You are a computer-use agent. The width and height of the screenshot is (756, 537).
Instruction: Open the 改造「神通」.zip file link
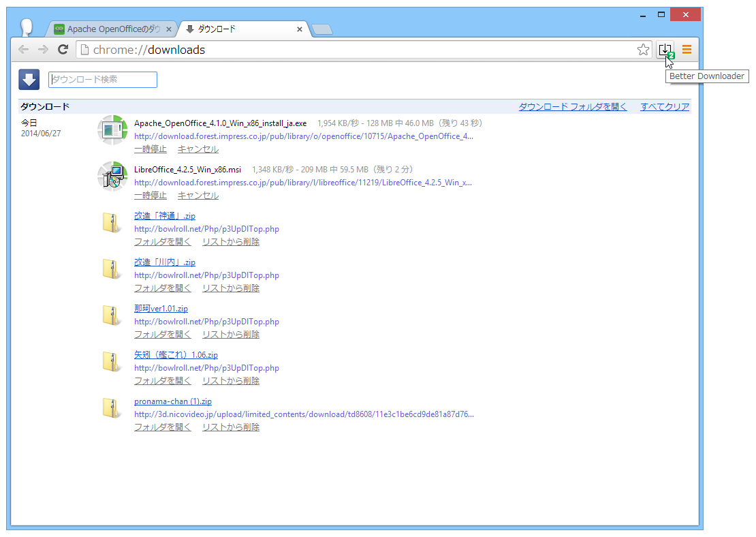pyautogui.click(x=164, y=215)
